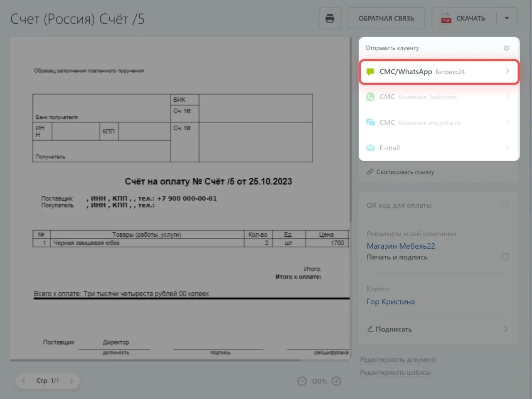Choose СМС Компания Twilio.com
Viewport: 532px width, 399px height.
(x=439, y=97)
